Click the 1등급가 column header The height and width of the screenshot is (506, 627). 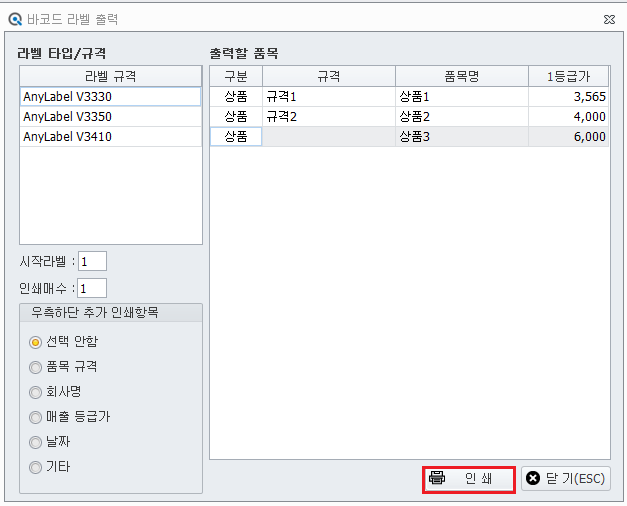point(568,76)
